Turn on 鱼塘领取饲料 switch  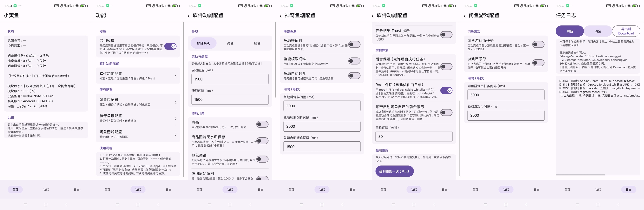coord(354,61)
